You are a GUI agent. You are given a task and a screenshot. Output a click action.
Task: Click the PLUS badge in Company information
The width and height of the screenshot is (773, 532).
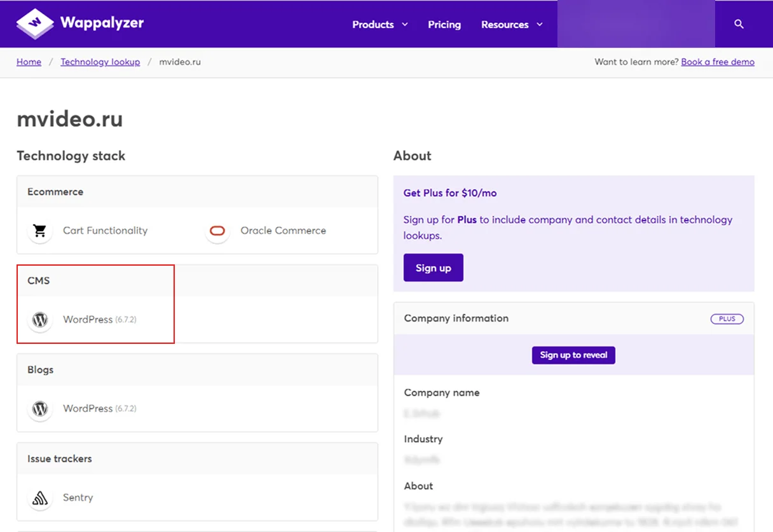click(x=727, y=319)
